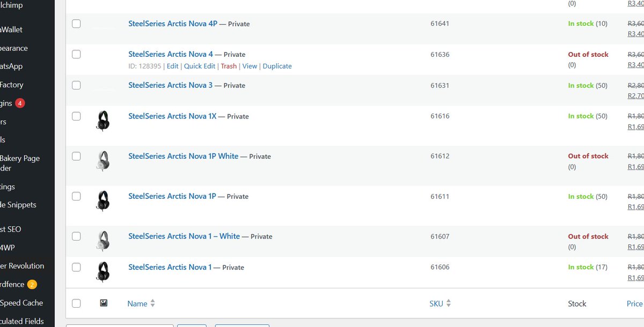This screenshot has width=644, height=327.
Task: Open the Speed Cache sidebar menu
Action: (x=21, y=303)
